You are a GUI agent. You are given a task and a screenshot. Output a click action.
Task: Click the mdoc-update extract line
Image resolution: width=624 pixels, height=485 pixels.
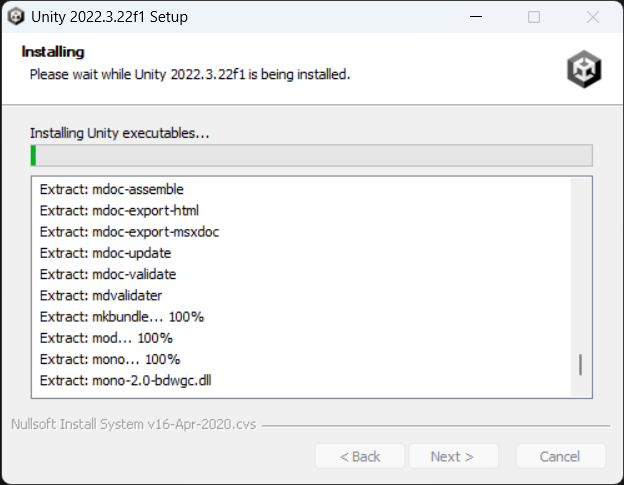click(105, 253)
